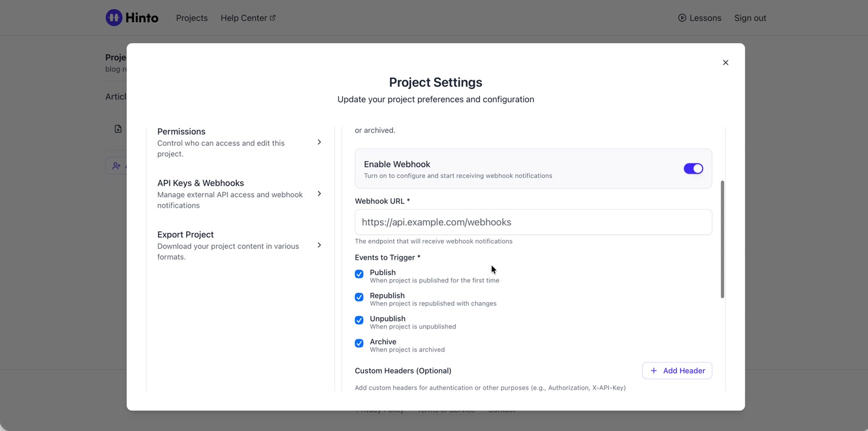
Task: Click the Lessons play icon
Action: click(682, 18)
